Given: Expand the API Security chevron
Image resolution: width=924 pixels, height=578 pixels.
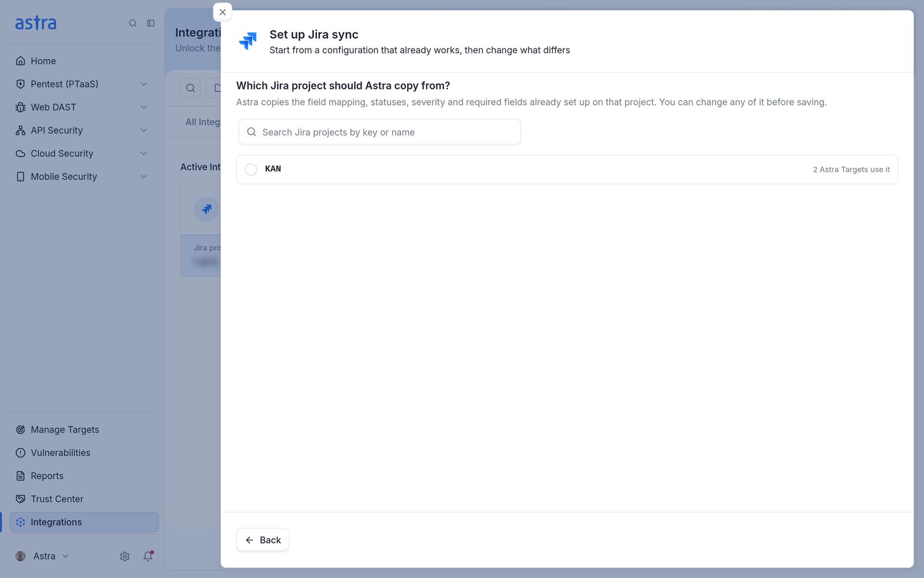Looking at the screenshot, I should (x=144, y=130).
